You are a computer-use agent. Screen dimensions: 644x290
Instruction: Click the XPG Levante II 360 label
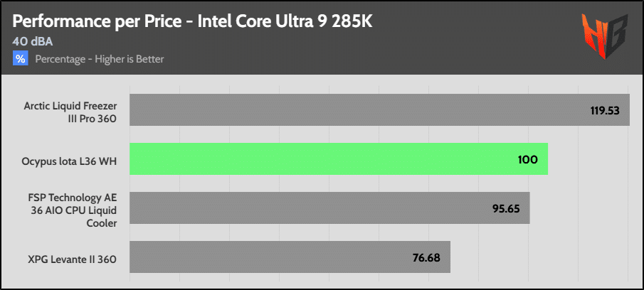pyautogui.click(x=73, y=259)
